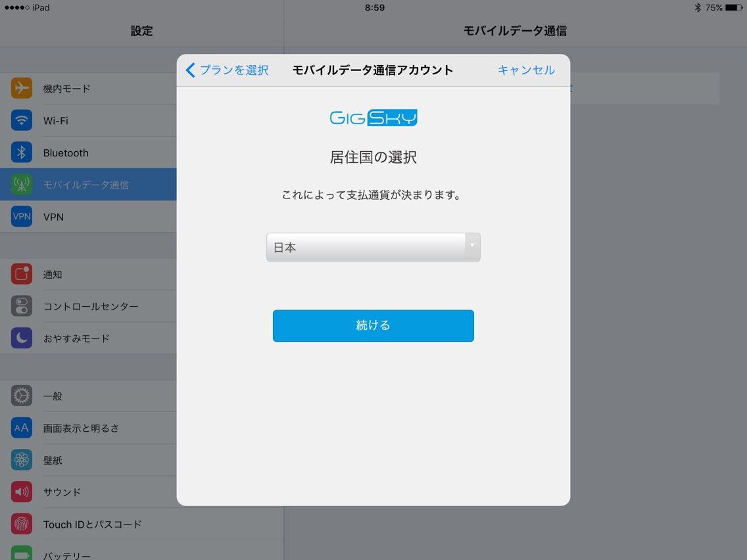Open Wi-Fi settings row
This screenshot has height=560, width=747.
click(88, 120)
